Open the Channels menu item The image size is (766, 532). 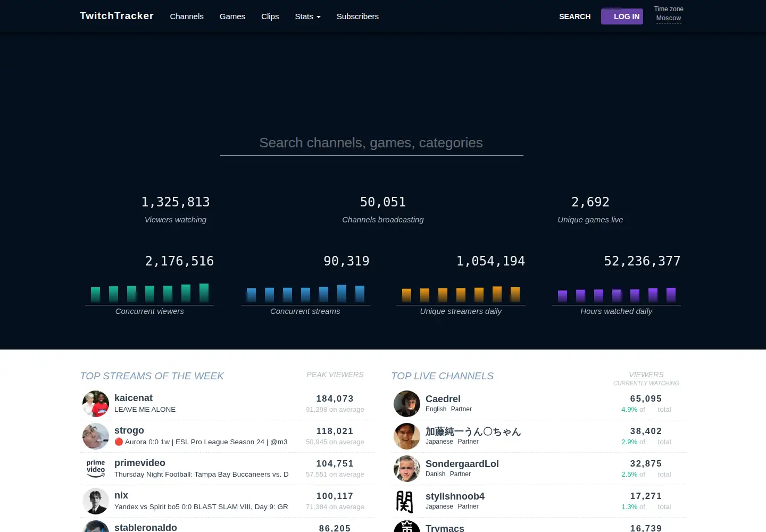[187, 16]
